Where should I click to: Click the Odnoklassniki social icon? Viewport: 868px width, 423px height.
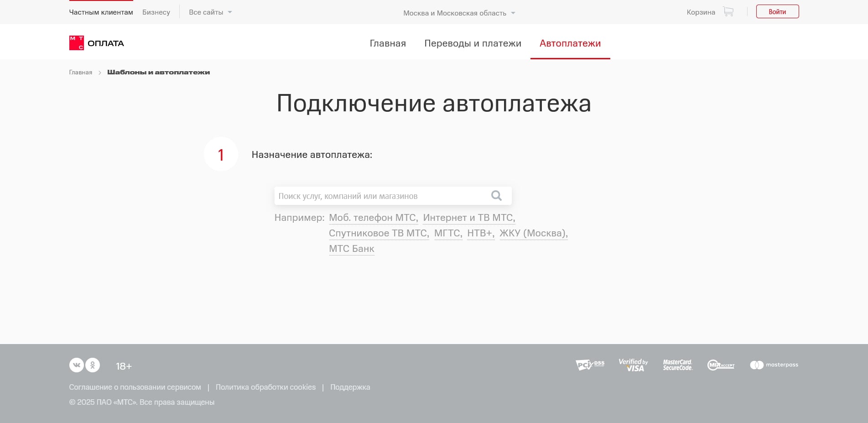pyautogui.click(x=93, y=365)
